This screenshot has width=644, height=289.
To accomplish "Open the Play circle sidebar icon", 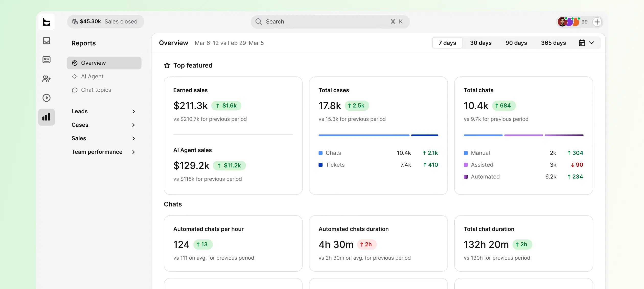I will tap(47, 98).
